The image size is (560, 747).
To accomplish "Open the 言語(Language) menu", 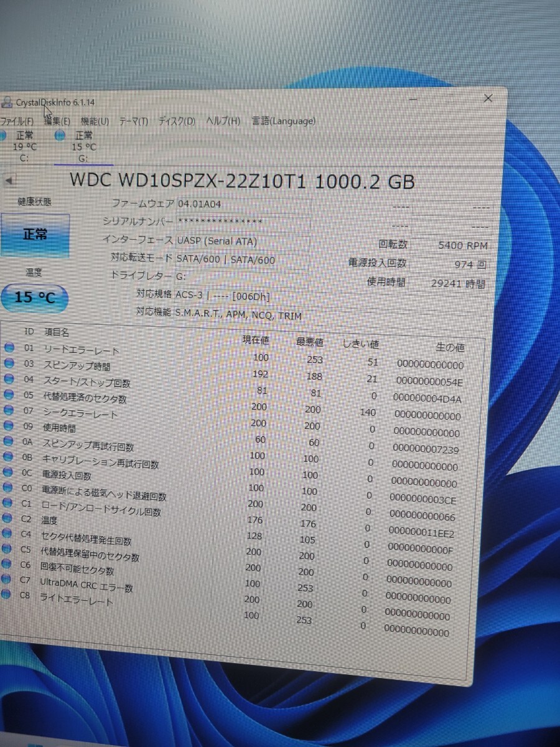I will click(x=283, y=121).
